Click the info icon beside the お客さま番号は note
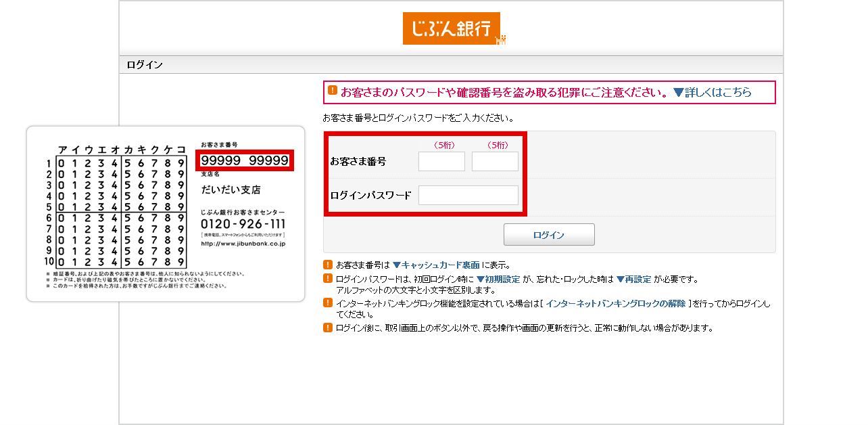 pyautogui.click(x=328, y=265)
